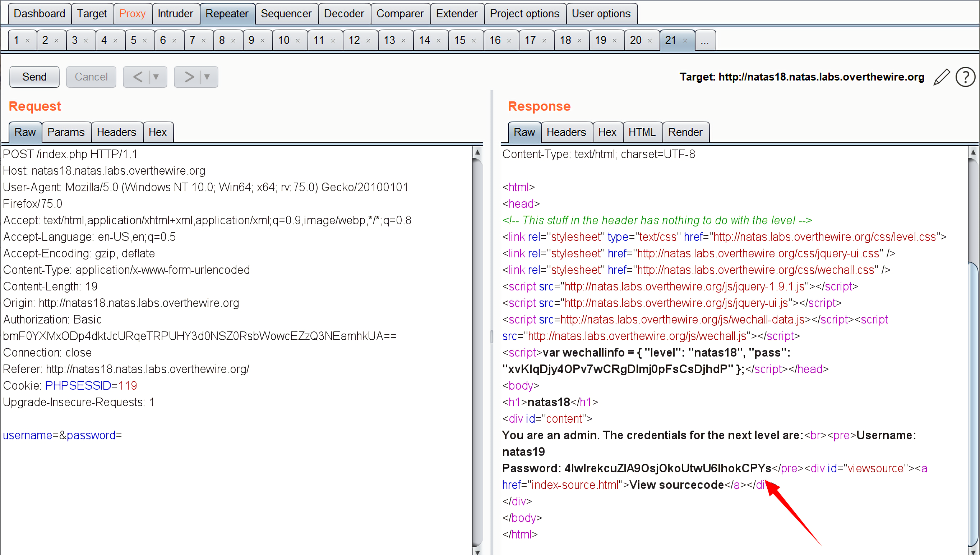The height and width of the screenshot is (555, 980).
Task: Click the username=&password= request body
Action: [x=63, y=435]
